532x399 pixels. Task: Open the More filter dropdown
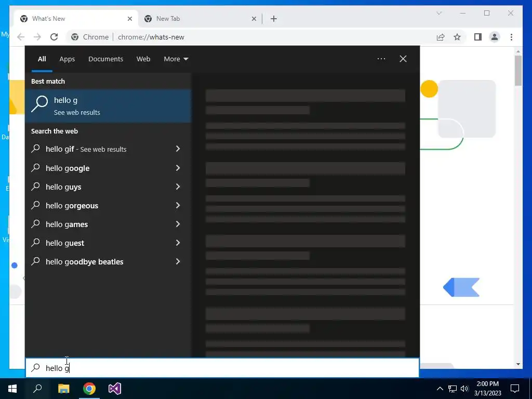176,59
